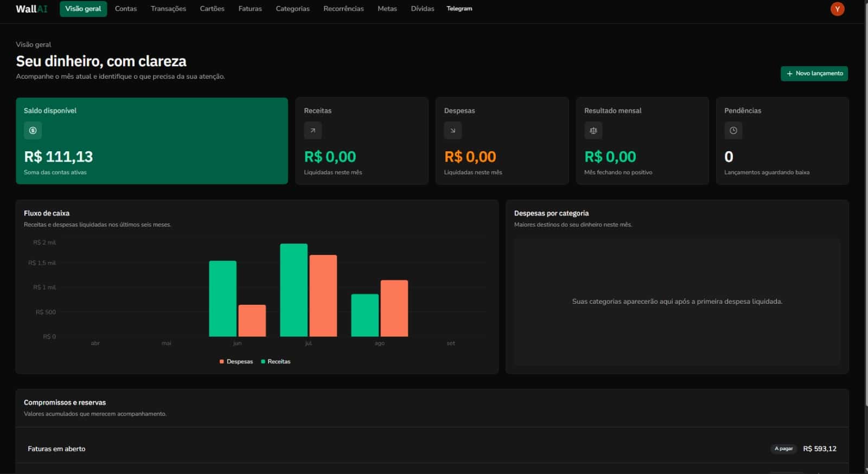868x474 pixels.
Task: Click the Faturas em aberto row label
Action: tap(56, 449)
